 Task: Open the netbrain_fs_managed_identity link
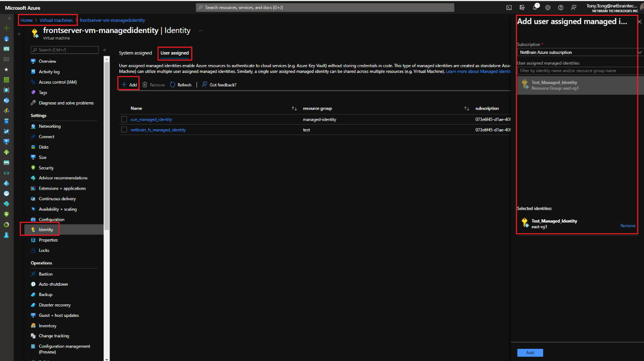(x=158, y=130)
